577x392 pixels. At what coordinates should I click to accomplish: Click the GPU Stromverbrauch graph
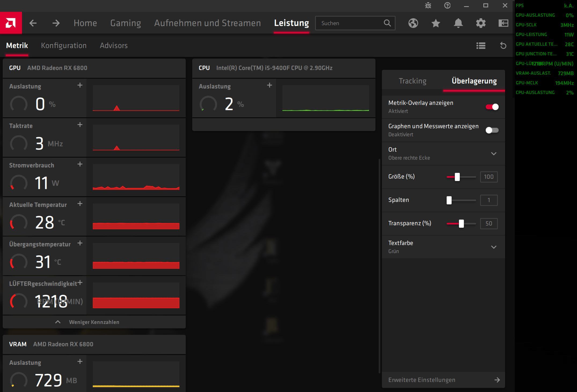[136, 177]
